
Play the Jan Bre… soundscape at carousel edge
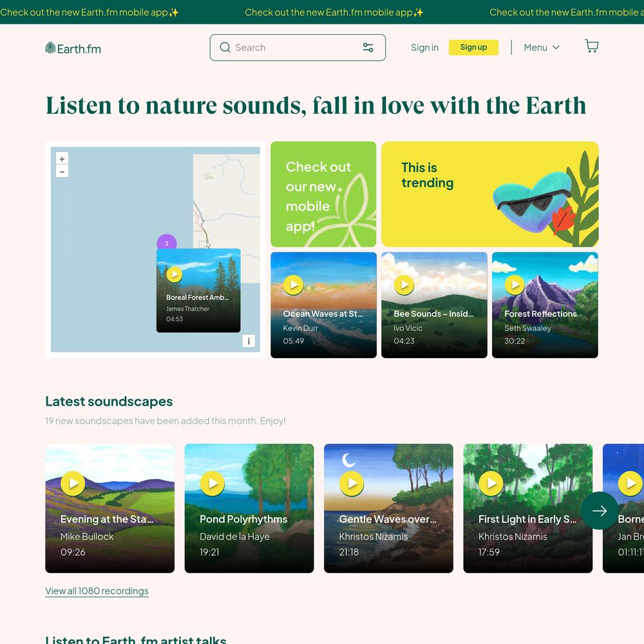[630, 484]
